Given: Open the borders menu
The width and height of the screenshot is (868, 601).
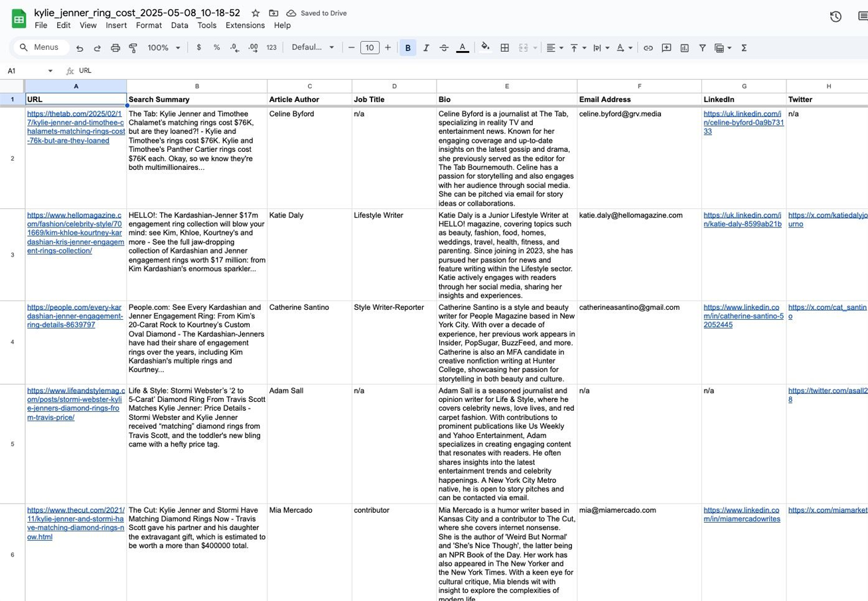Looking at the screenshot, I should point(504,48).
